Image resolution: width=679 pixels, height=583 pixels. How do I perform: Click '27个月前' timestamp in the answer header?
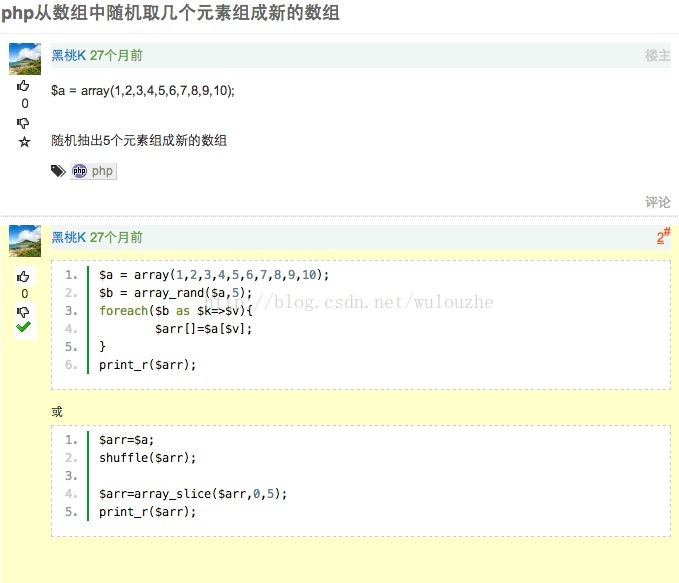click(x=116, y=237)
